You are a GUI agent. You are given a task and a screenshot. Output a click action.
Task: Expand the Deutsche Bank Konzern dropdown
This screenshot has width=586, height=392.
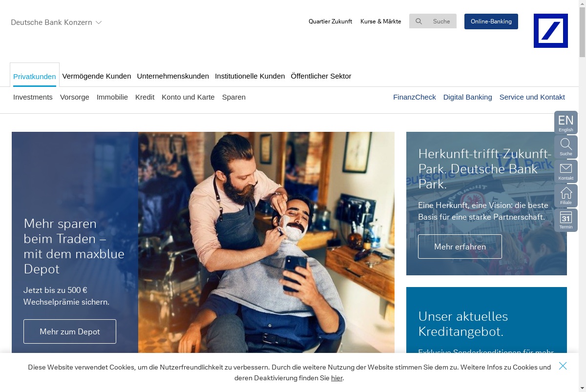(x=56, y=22)
